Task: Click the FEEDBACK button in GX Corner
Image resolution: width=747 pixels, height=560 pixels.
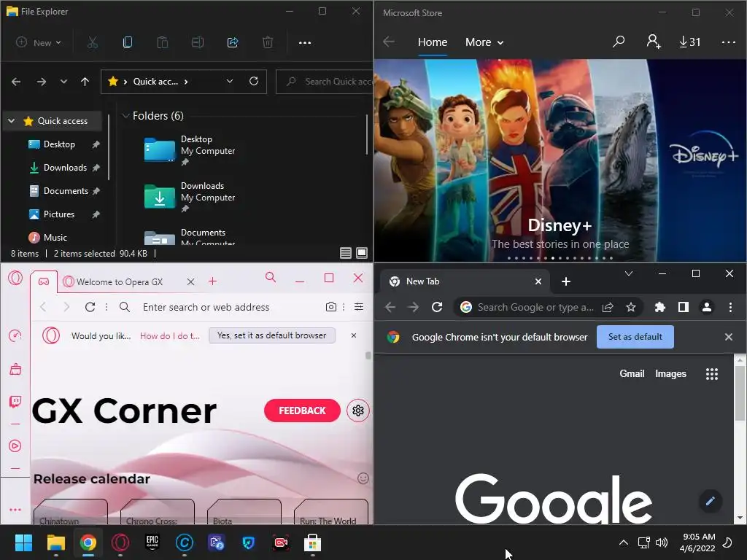Action: (x=302, y=411)
